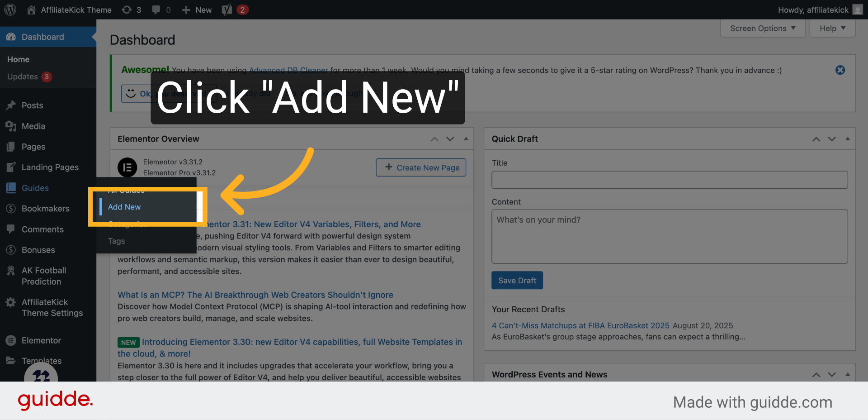This screenshot has width=868, height=420.
Task: Open the Updates submenu item
Action: coord(29,76)
